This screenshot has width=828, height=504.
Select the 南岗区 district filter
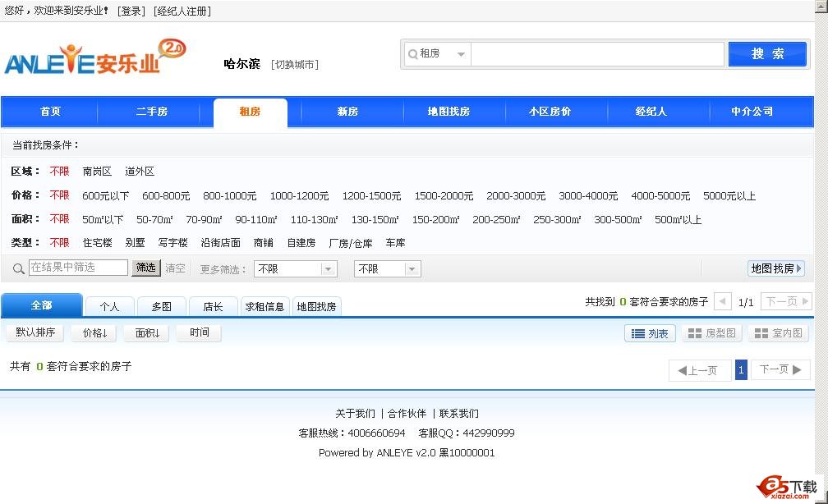[x=97, y=172]
